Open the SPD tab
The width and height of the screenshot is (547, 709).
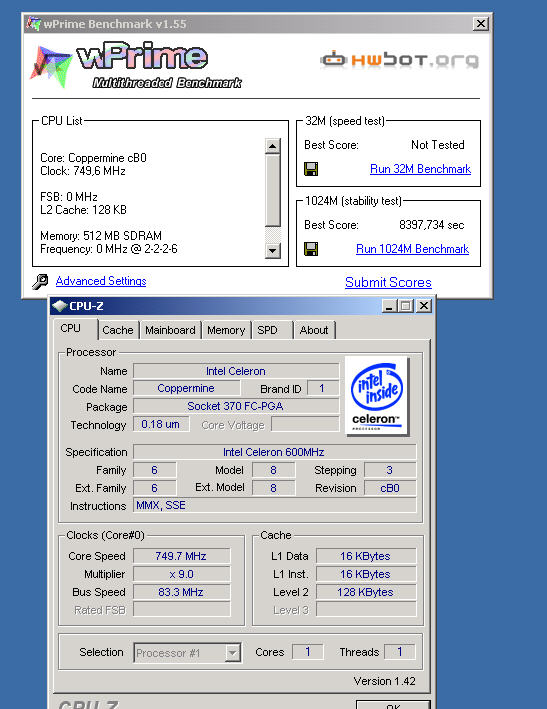[273, 330]
